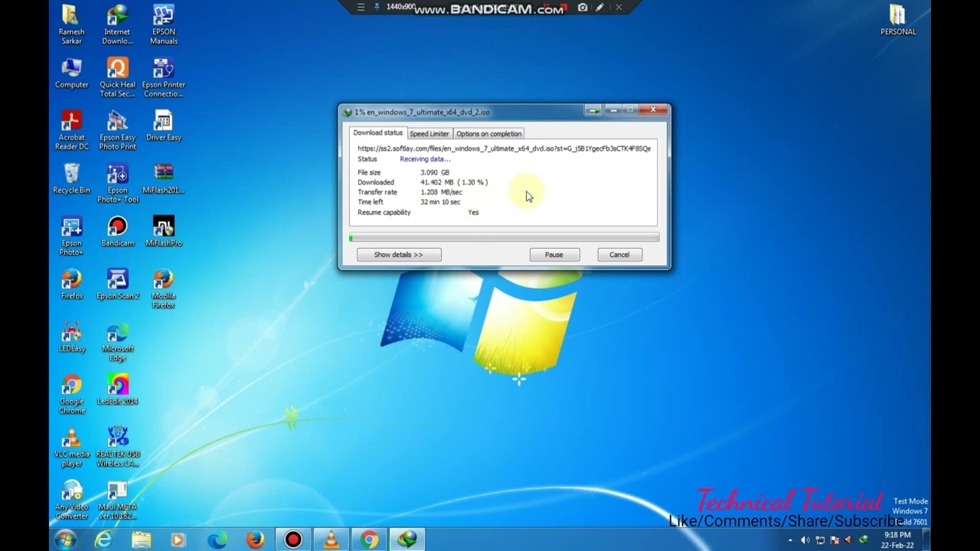Open Options on completion tab

point(488,134)
